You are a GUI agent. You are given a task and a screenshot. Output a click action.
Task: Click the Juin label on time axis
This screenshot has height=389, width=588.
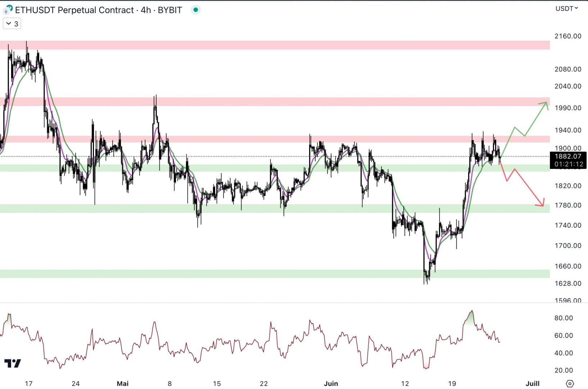(x=331, y=384)
